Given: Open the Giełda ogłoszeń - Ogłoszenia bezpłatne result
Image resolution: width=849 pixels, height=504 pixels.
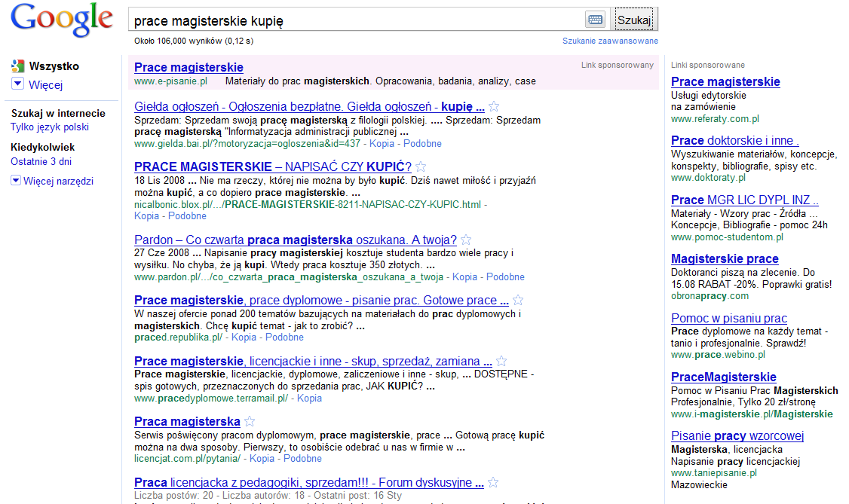Looking at the screenshot, I should (x=309, y=106).
